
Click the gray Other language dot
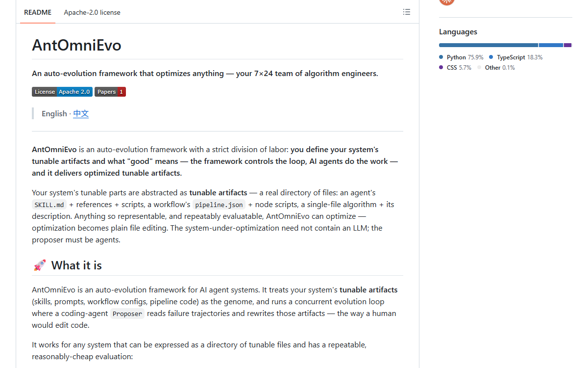click(479, 68)
